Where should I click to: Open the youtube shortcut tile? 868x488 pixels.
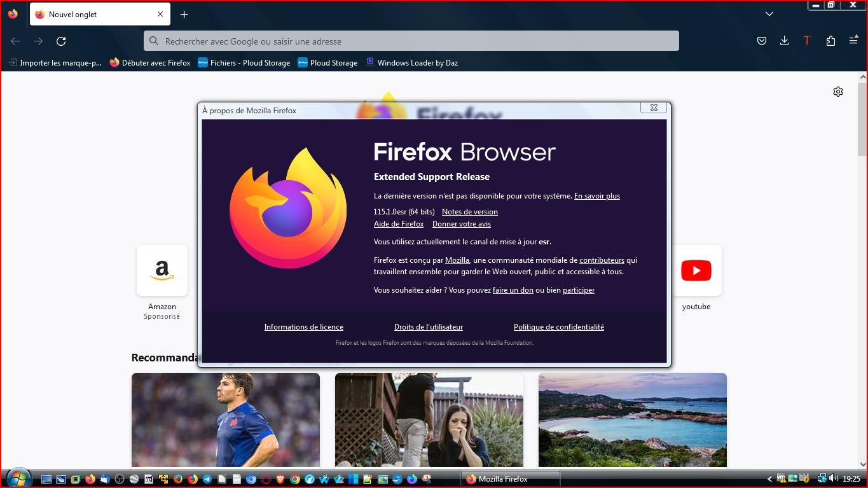[x=696, y=270]
